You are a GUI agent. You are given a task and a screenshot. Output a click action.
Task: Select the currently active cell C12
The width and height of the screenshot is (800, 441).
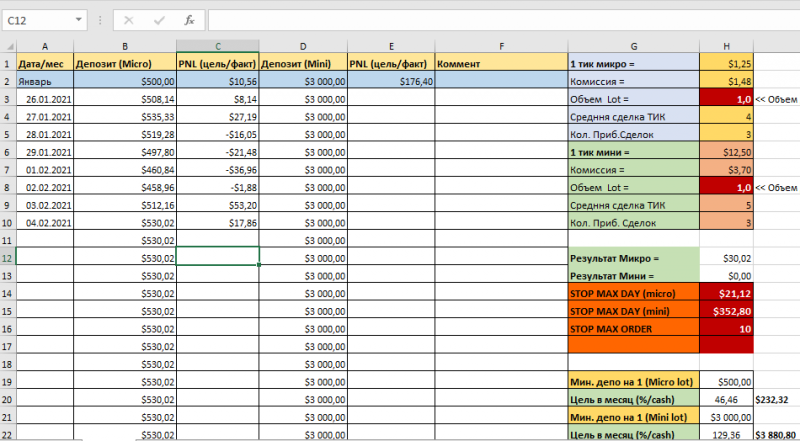(x=218, y=256)
